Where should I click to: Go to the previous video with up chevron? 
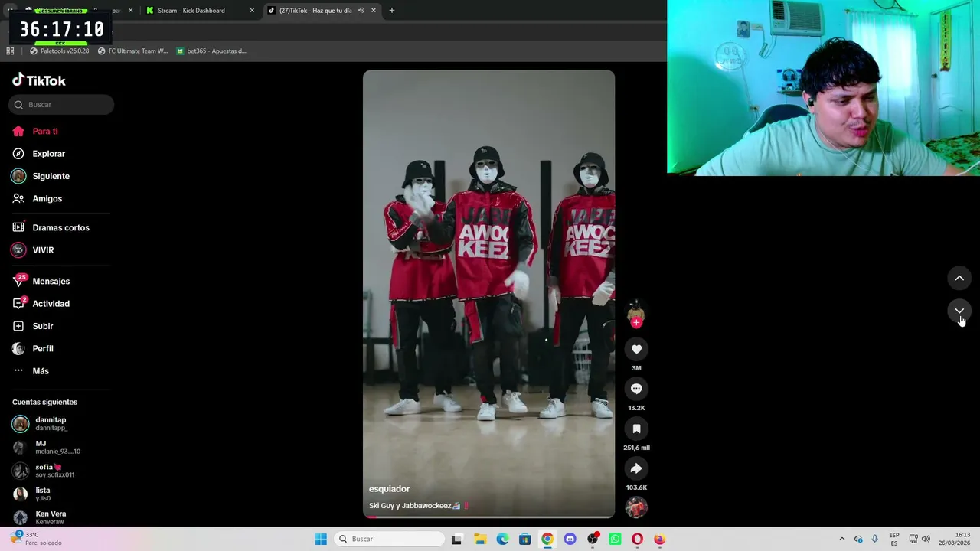coord(959,278)
